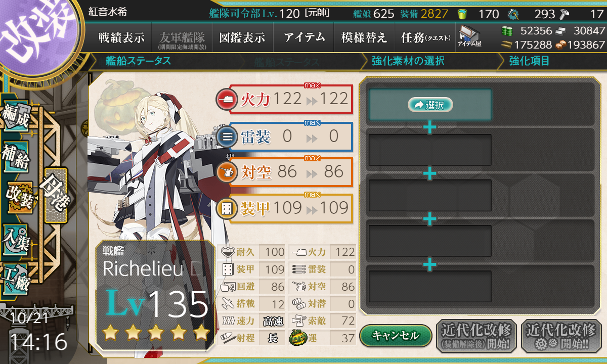
Task: Open the 補給 (resupply) sidebar icon
Action: pos(16,158)
